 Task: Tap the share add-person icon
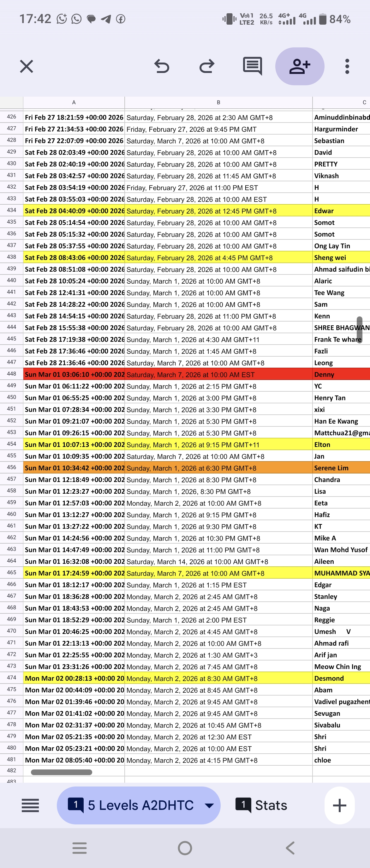click(x=300, y=66)
